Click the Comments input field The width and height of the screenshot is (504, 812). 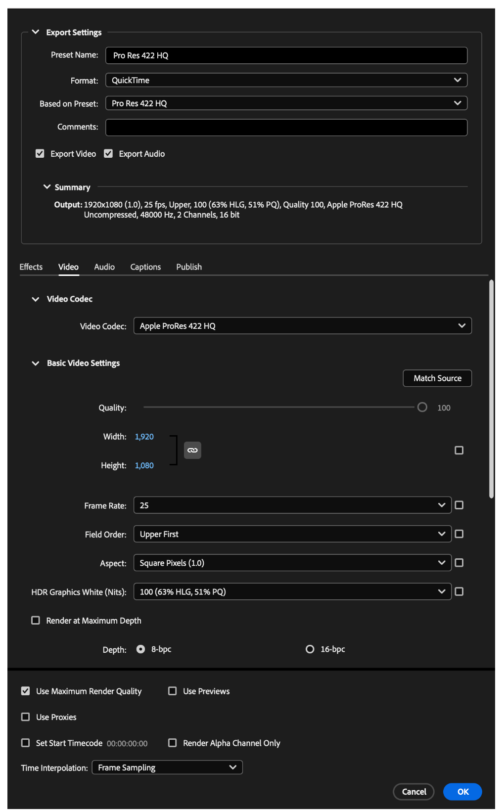[286, 127]
